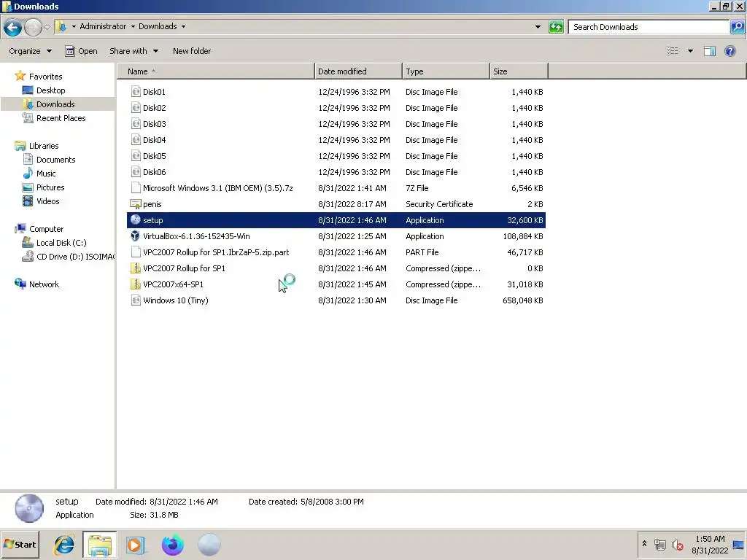This screenshot has height=560, width=747.
Task: Open the view options dropdown arrow
Action: coord(690,51)
